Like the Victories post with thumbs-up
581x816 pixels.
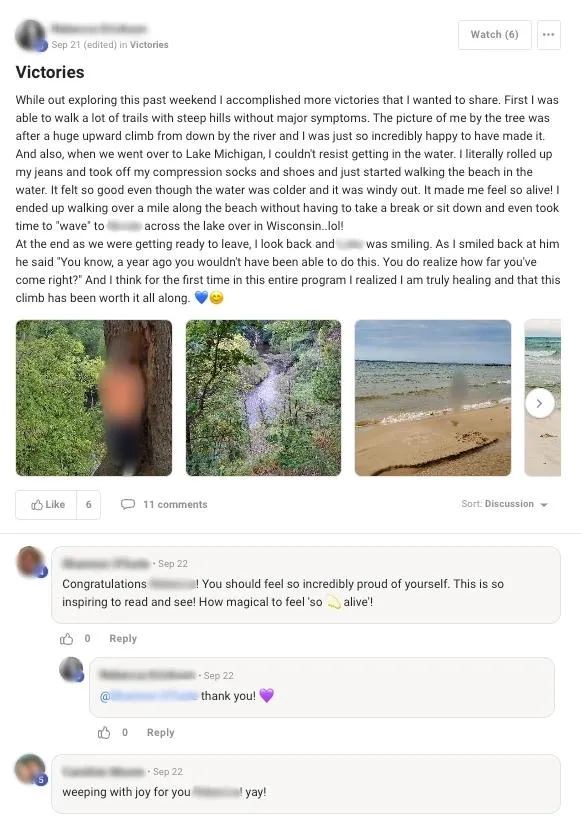[46, 504]
